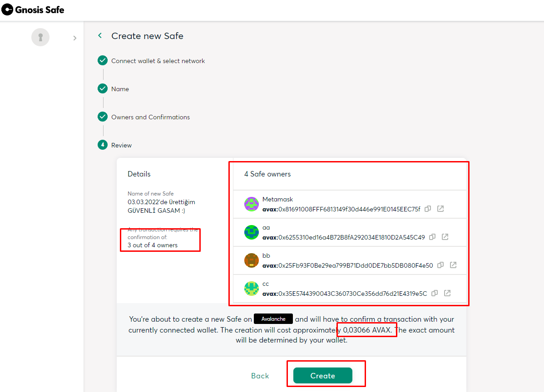Click the Back button
544x392 pixels.
coord(260,376)
